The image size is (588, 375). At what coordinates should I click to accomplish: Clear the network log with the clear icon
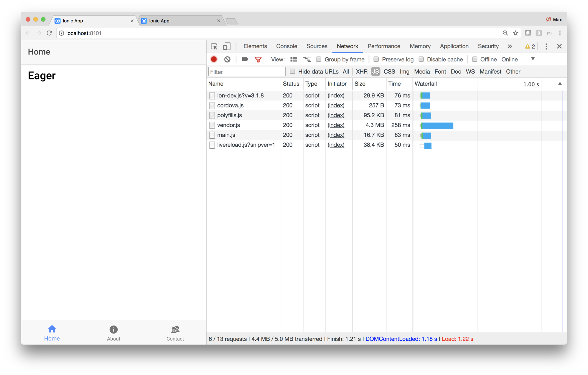click(227, 59)
